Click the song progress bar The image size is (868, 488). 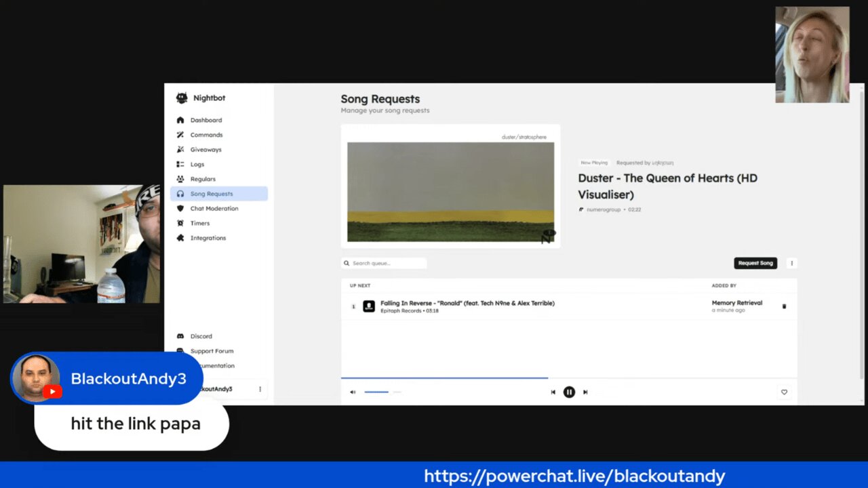pyautogui.click(x=569, y=378)
